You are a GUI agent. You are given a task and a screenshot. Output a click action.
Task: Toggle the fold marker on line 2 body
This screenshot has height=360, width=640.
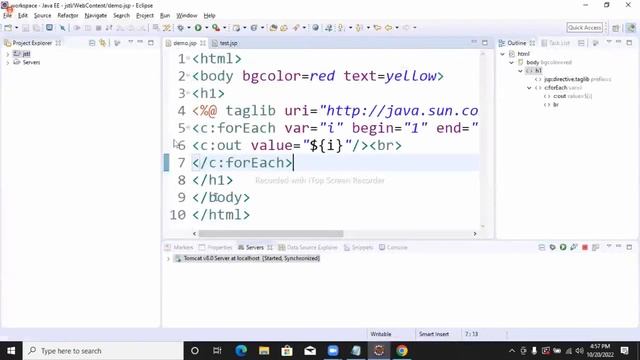(x=188, y=76)
